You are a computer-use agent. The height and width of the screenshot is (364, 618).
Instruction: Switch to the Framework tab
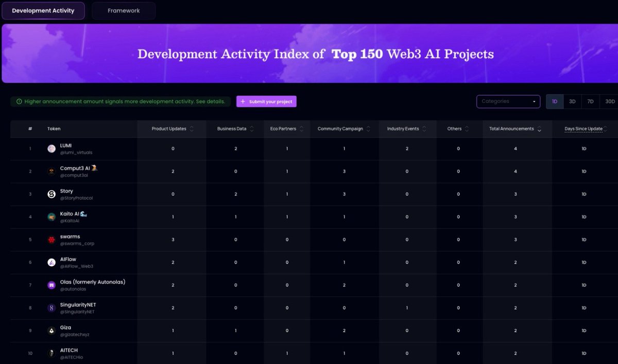click(x=124, y=10)
